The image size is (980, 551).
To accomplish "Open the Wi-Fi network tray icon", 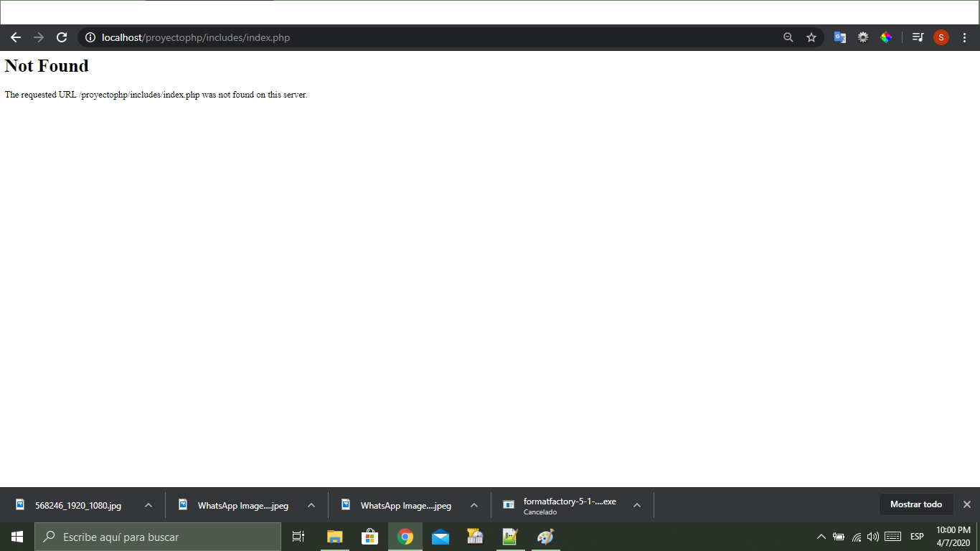I will coord(857,537).
